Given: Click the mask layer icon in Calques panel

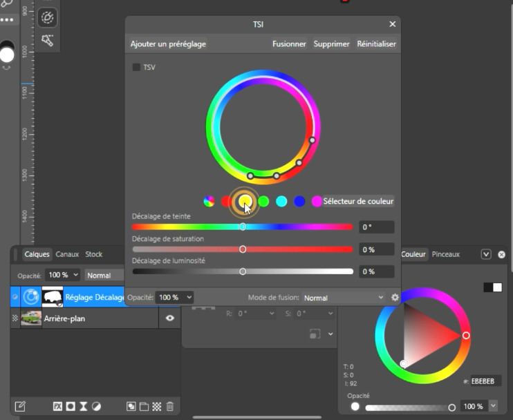Looking at the screenshot, I should [x=71, y=406].
